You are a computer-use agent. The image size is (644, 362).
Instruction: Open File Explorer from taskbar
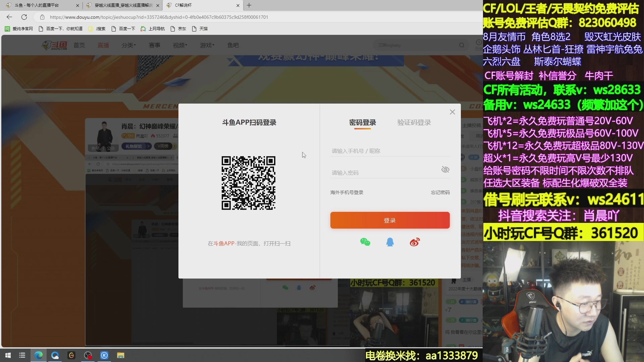(x=121, y=355)
